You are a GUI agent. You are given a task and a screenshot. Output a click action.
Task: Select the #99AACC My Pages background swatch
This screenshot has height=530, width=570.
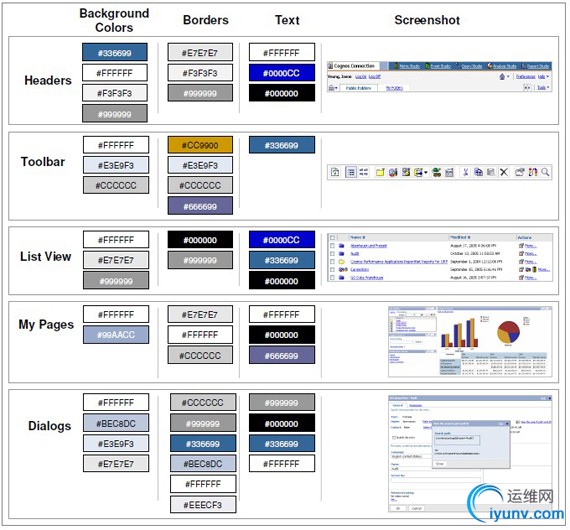[x=116, y=334]
